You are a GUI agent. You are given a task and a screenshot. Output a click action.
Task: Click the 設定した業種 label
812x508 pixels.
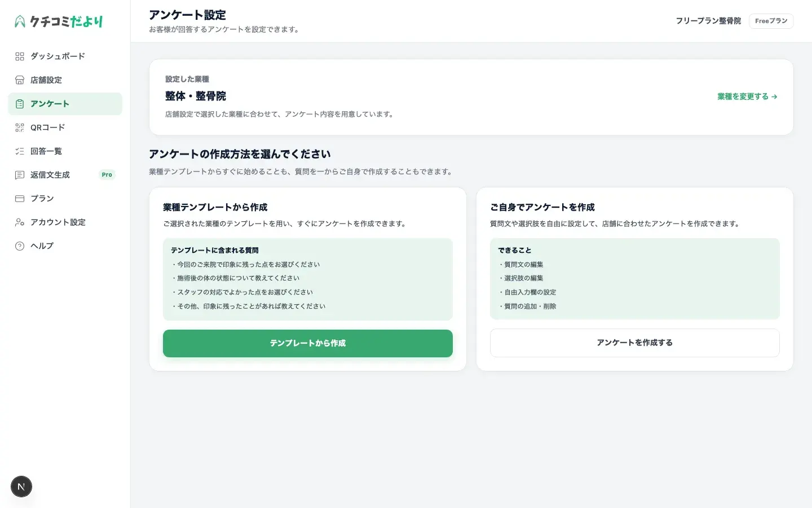187,79
